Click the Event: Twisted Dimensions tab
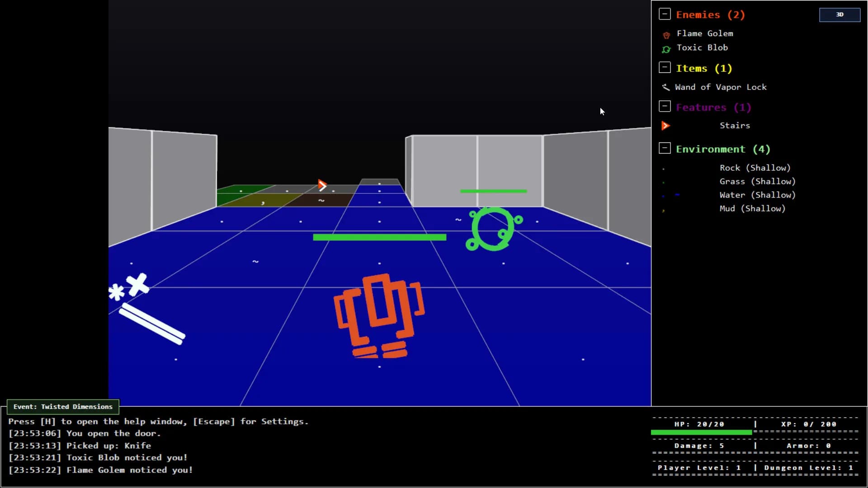 point(63,407)
